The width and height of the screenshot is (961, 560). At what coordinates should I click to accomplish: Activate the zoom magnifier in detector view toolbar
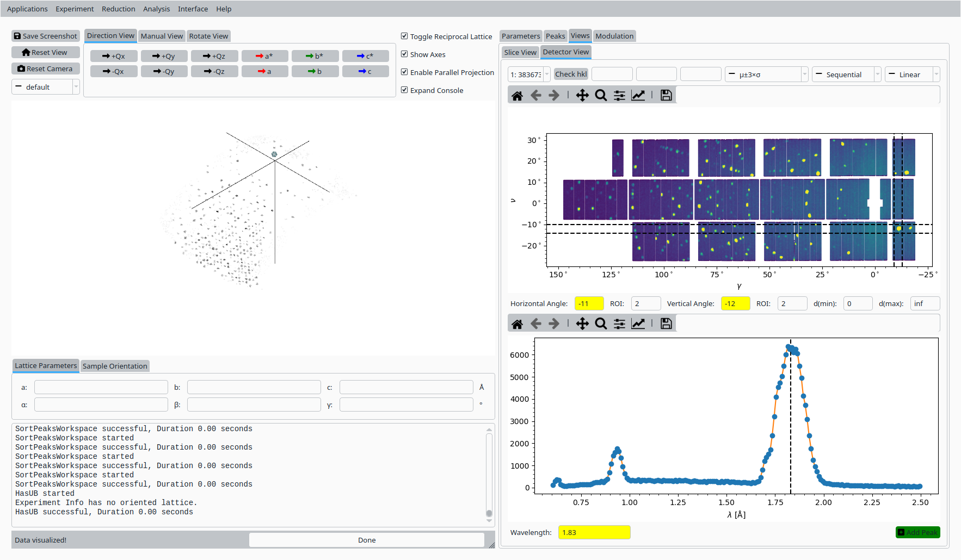[x=601, y=96]
